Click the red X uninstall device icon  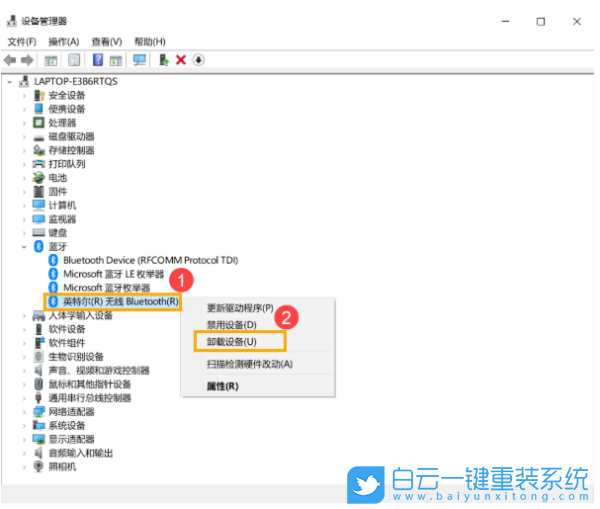tap(181, 60)
